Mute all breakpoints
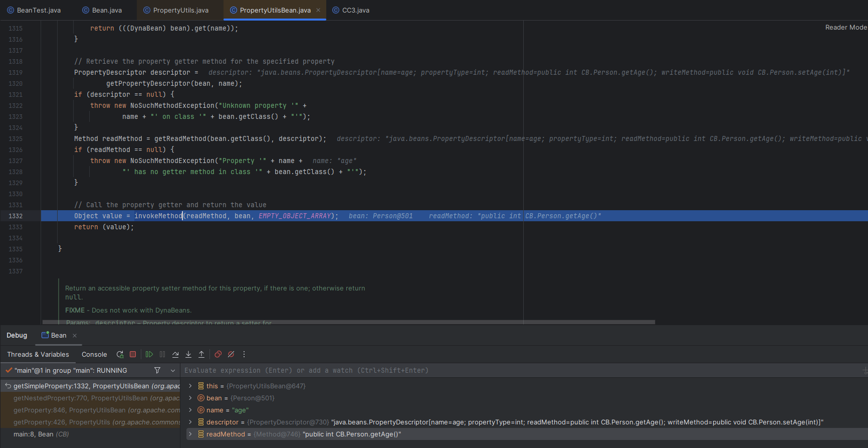Image resolution: width=868 pixels, height=448 pixels. (231, 354)
